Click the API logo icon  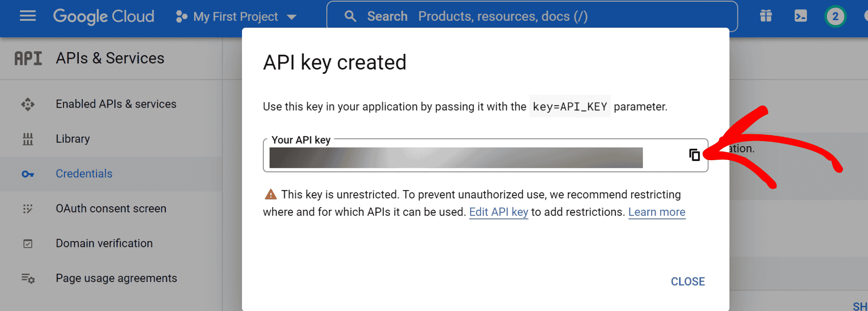pyautogui.click(x=28, y=58)
